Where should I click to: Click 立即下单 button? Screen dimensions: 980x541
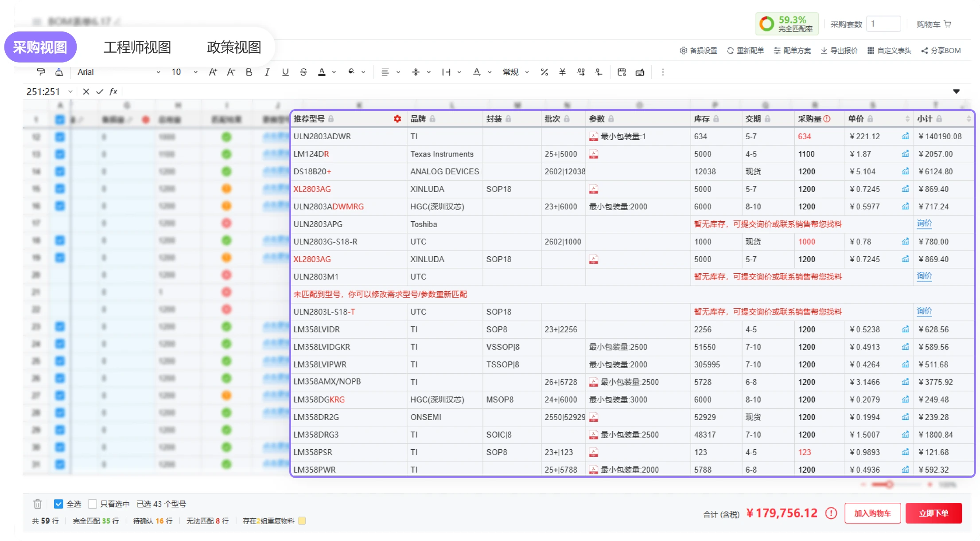[x=934, y=513]
